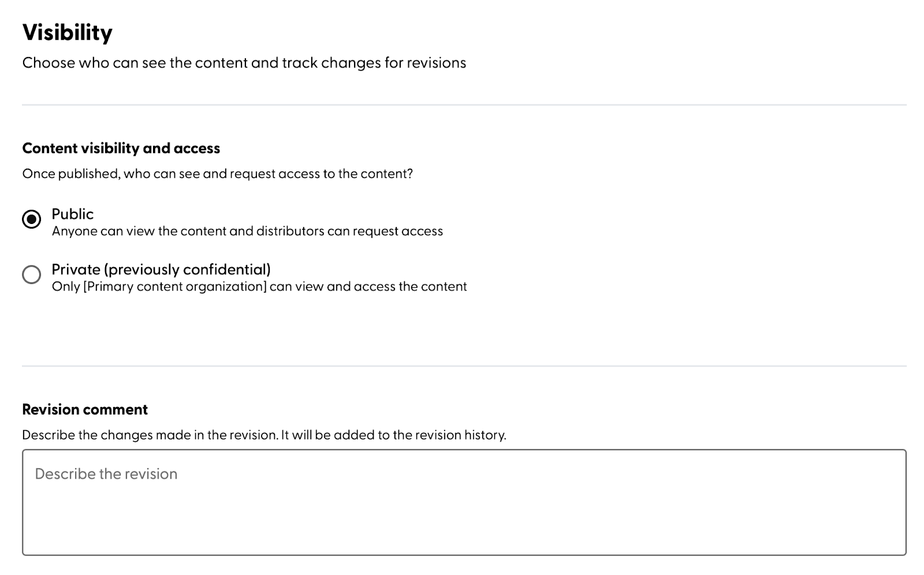The width and height of the screenshot is (924, 575).
Task: Select the Private radio button circle
Action: [32, 274]
